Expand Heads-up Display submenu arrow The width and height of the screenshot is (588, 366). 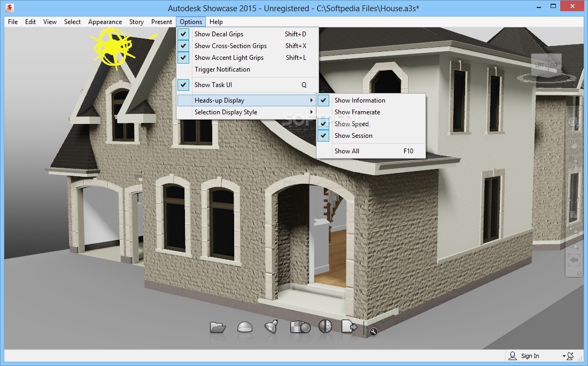pyautogui.click(x=311, y=100)
